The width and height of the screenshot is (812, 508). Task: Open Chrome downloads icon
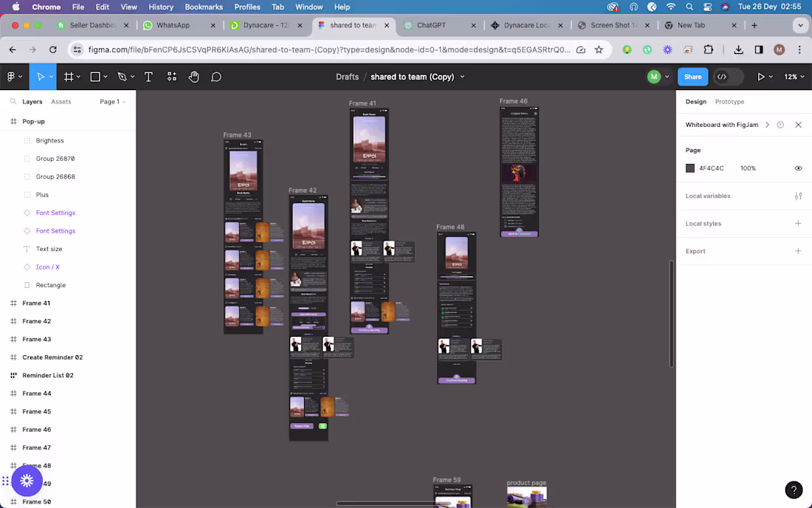point(738,49)
